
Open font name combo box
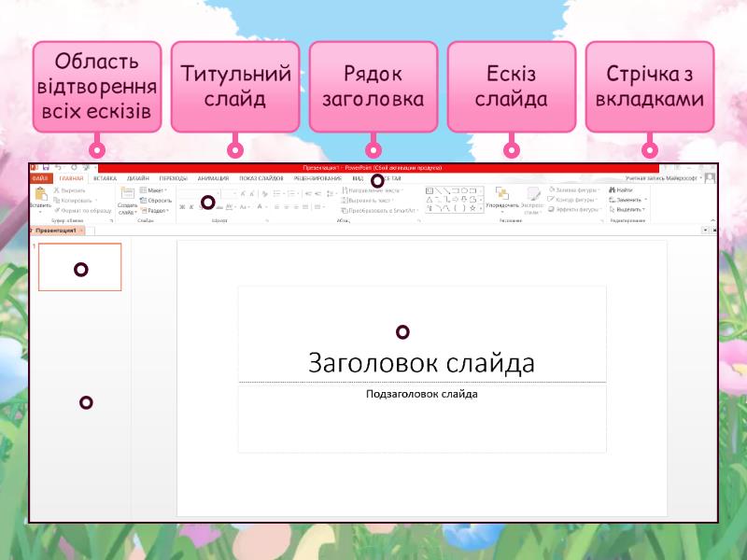coord(199,193)
